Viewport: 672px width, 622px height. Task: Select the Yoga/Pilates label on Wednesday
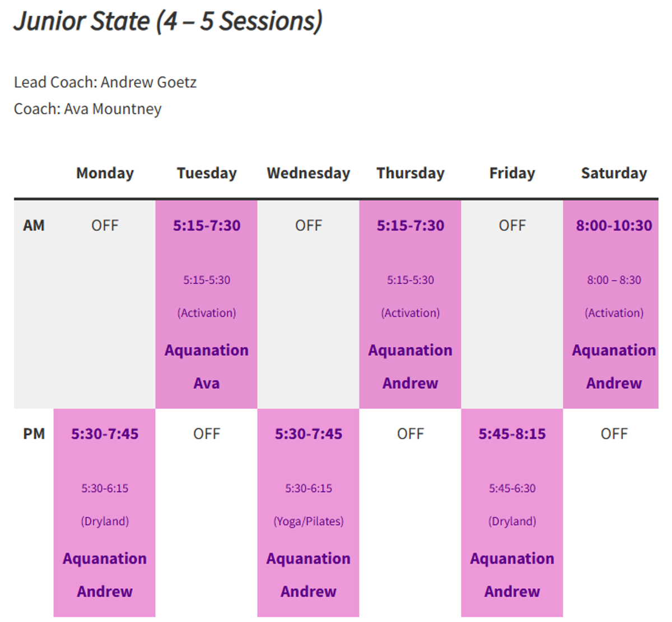[309, 521]
